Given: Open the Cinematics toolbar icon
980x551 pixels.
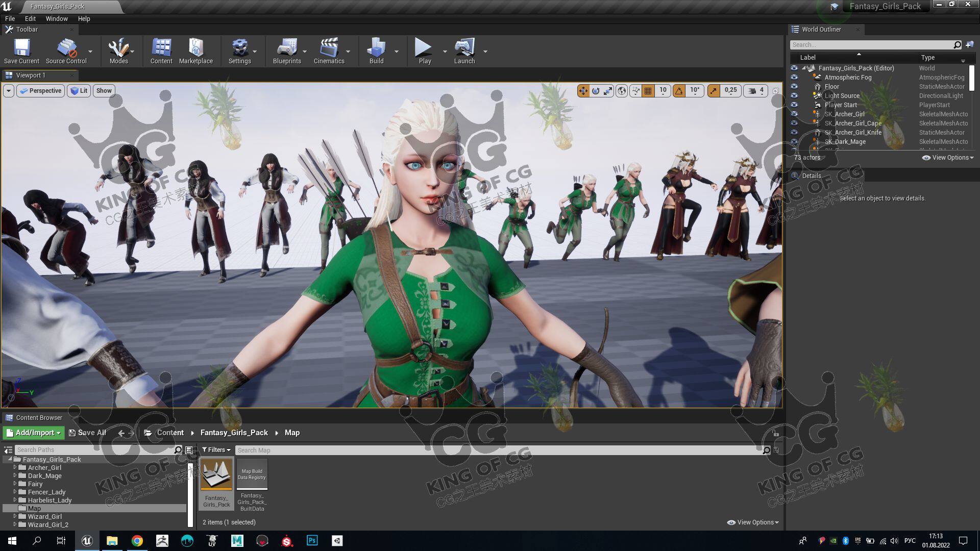Looking at the screenshot, I should 329,48.
